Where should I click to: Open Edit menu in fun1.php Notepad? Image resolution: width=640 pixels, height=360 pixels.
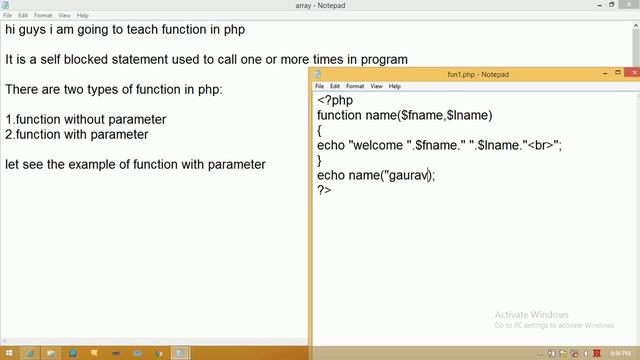335,86
